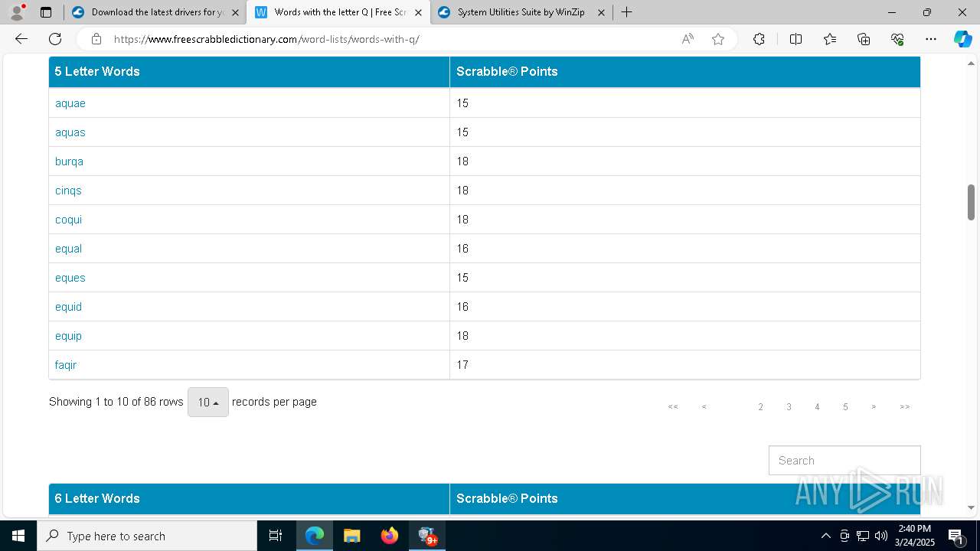
Task: Open Browser essentials heart icon
Action: point(897,39)
